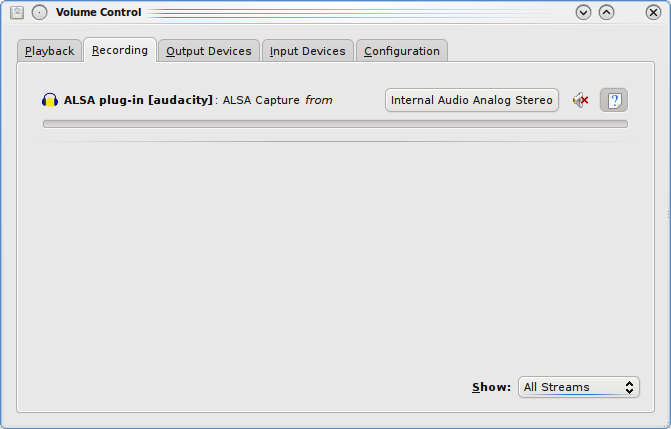Open the Output Devices tab
671x429 pixels.
[209, 51]
